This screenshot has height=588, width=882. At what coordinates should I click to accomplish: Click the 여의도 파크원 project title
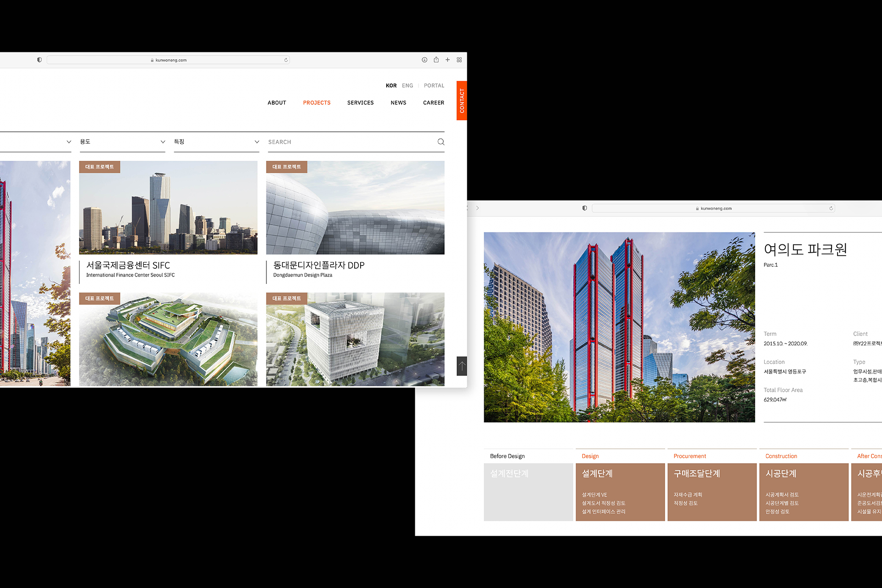pos(805,249)
